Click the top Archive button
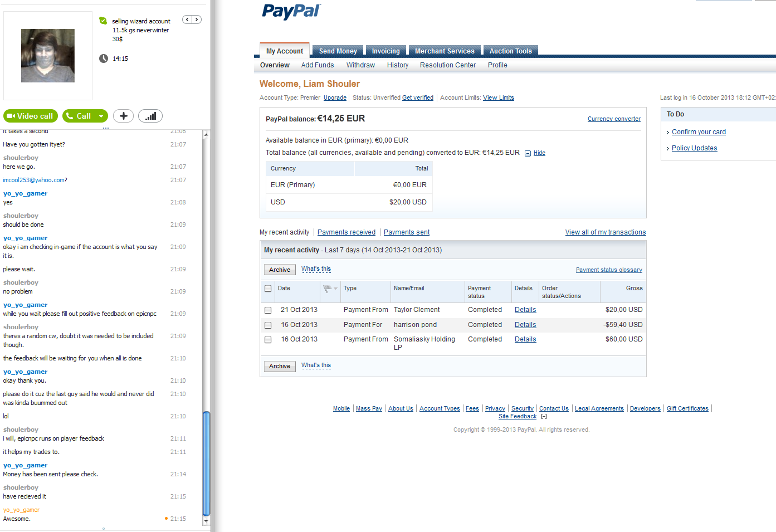 pos(280,270)
